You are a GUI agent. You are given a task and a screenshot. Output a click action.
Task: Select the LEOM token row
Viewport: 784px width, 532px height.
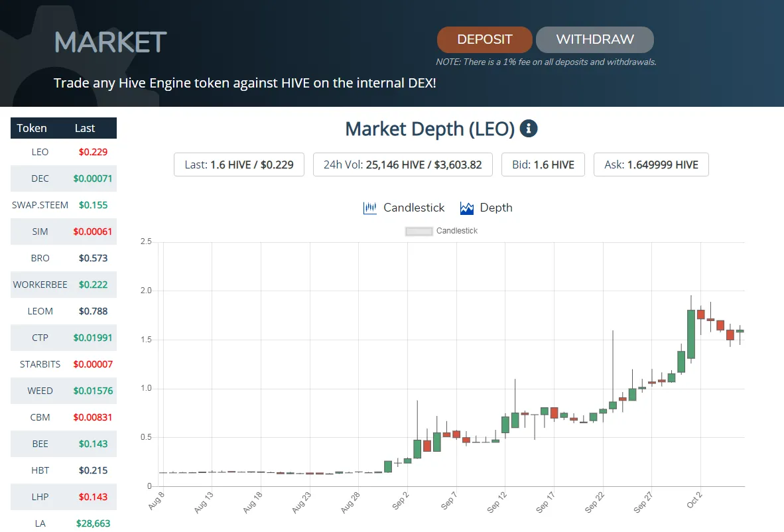pyautogui.click(x=64, y=311)
